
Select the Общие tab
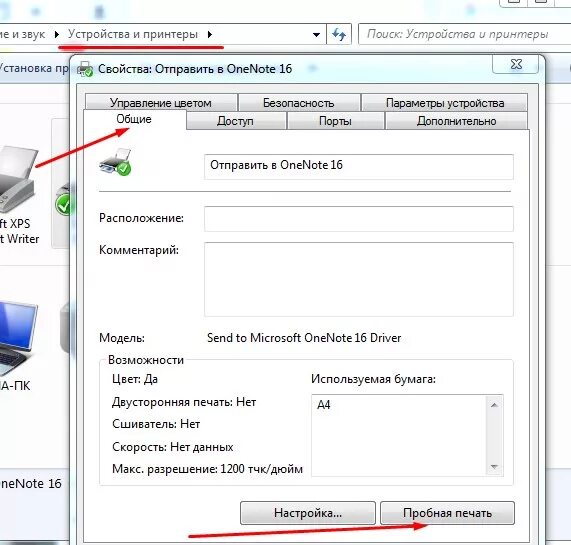point(134,119)
